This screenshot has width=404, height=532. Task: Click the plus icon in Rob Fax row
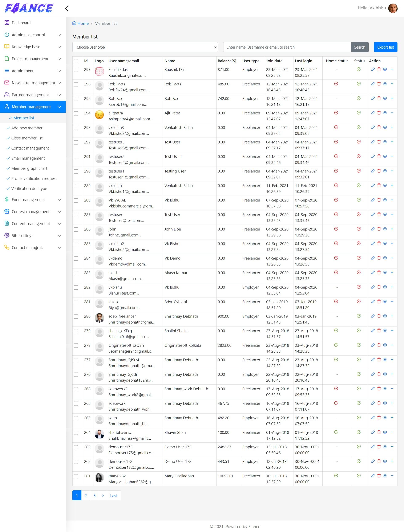click(392, 98)
